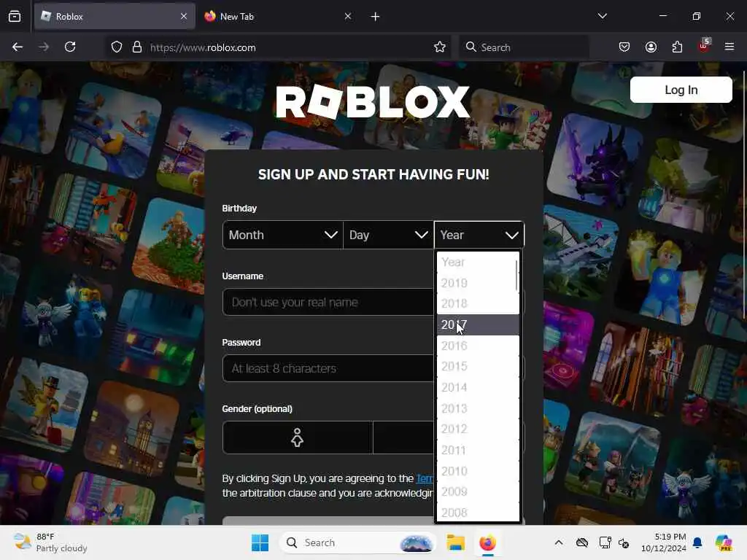Switch to the New Tab tab
The image size is (747, 560).
[279, 16]
